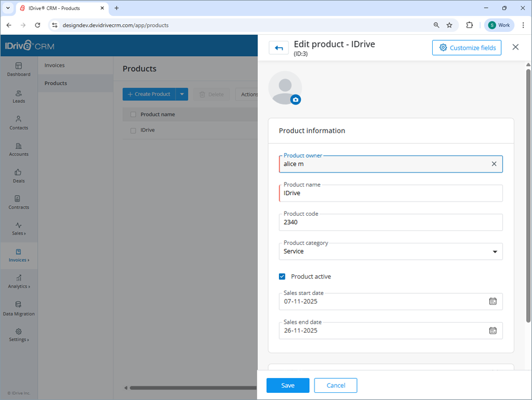Open the Product category dropdown

pos(495,251)
